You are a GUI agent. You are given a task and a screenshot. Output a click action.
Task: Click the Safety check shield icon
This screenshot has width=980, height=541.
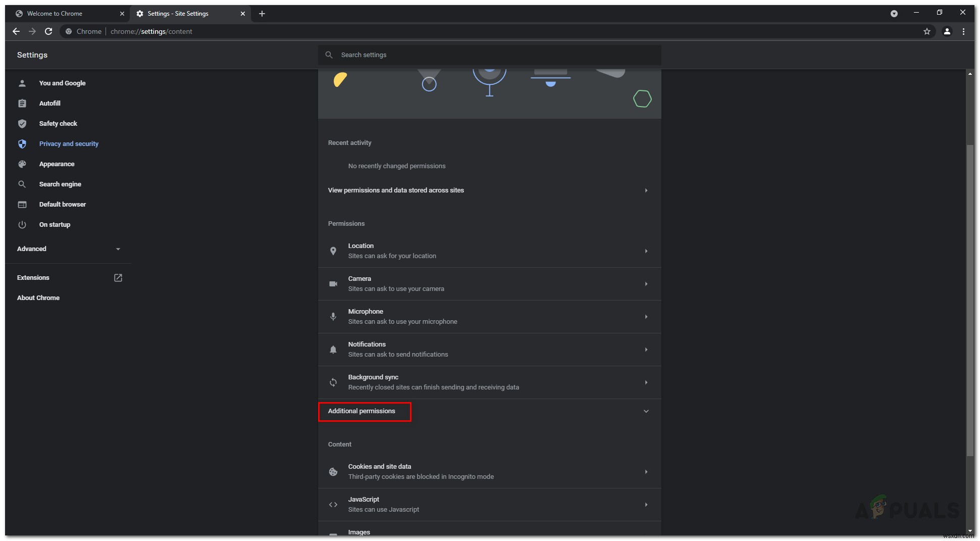coord(23,124)
